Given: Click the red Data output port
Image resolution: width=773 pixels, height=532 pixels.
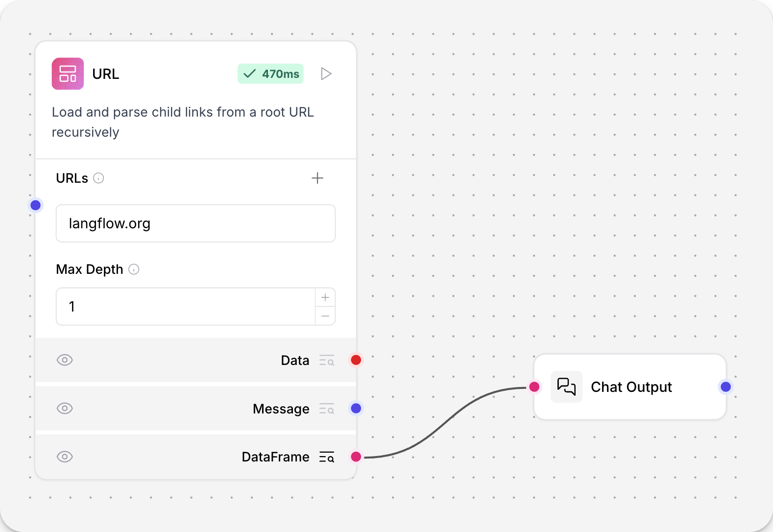Looking at the screenshot, I should 356,360.
